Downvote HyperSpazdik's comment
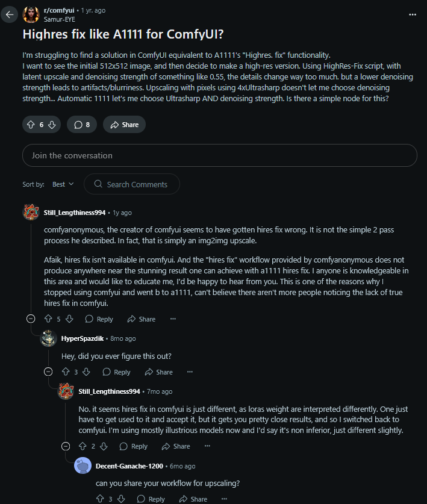Image resolution: width=427 pixels, height=504 pixels. point(86,372)
